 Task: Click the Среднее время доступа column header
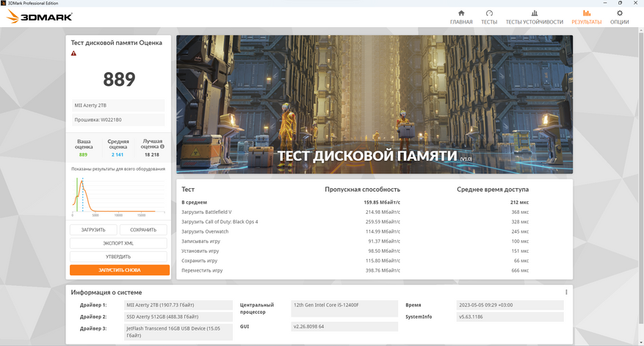tap(493, 190)
